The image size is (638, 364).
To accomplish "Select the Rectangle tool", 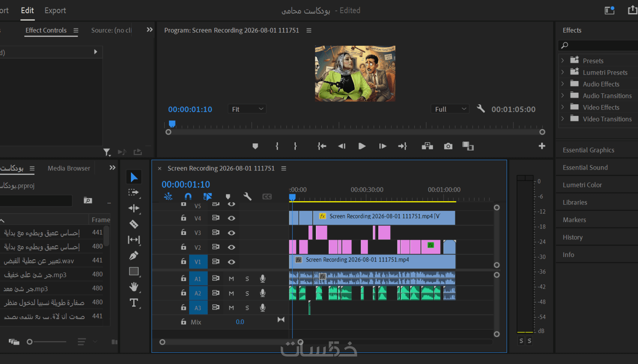I will pyautogui.click(x=134, y=271).
